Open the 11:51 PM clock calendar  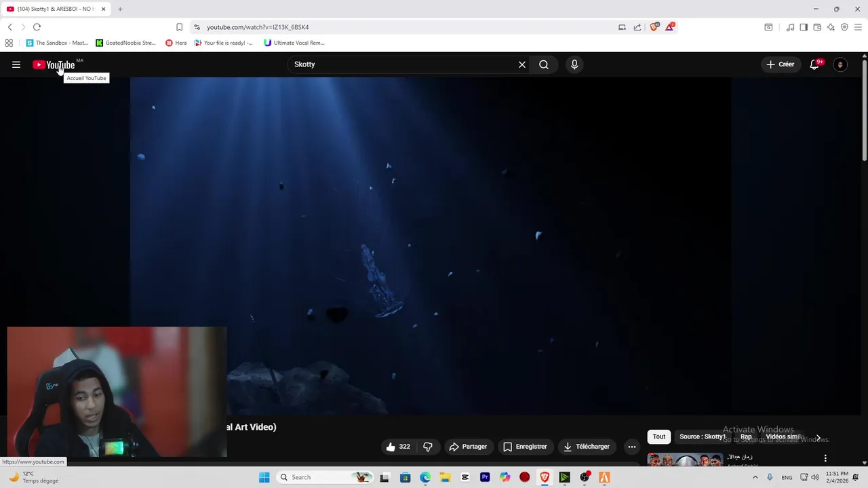click(837, 477)
